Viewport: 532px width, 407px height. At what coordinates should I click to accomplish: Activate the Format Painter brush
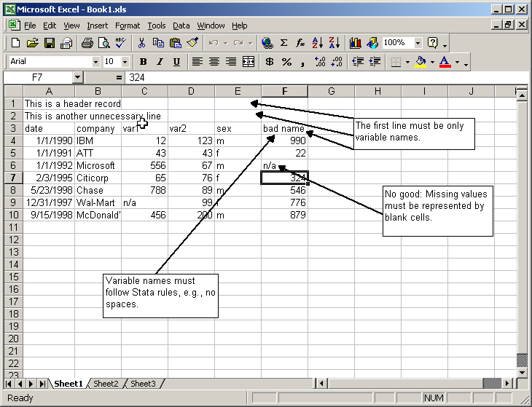(x=192, y=43)
